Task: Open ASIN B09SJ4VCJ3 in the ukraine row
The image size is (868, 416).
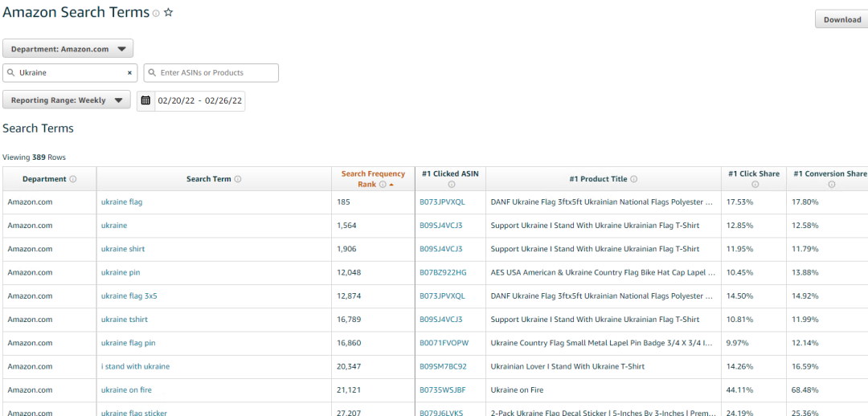Action: point(441,226)
